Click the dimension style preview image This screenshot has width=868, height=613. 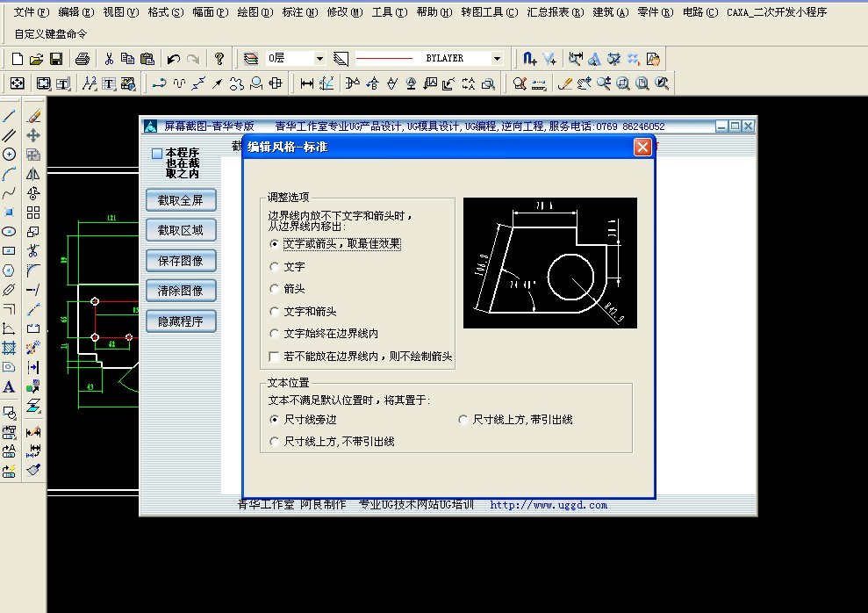pyautogui.click(x=550, y=263)
